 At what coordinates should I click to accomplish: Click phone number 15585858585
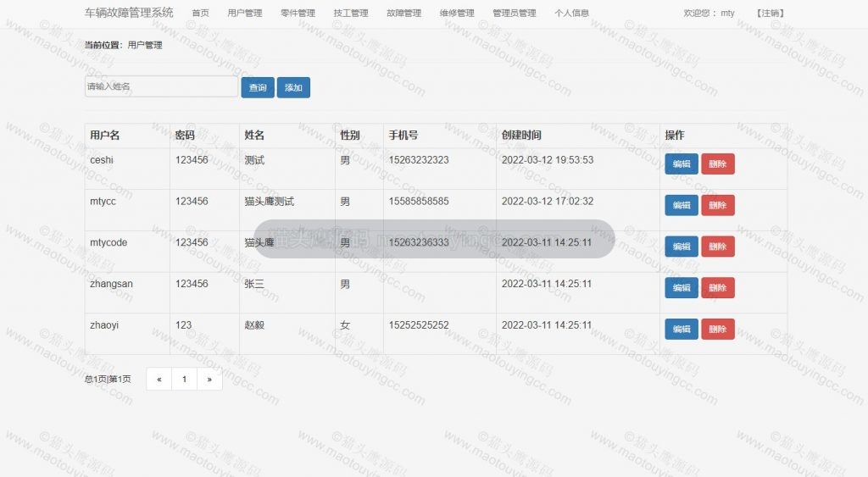pos(419,202)
